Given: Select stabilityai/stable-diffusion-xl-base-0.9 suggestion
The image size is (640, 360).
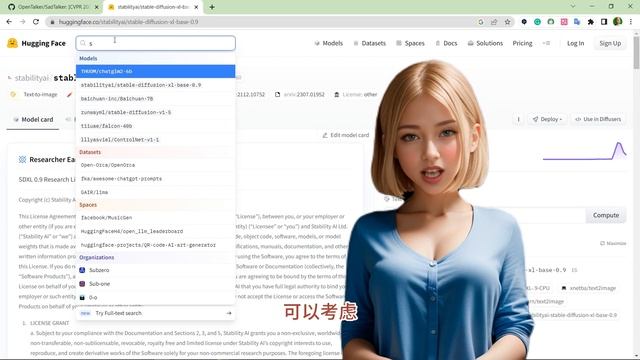Looking at the screenshot, I should pyautogui.click(x=156, y=85).
